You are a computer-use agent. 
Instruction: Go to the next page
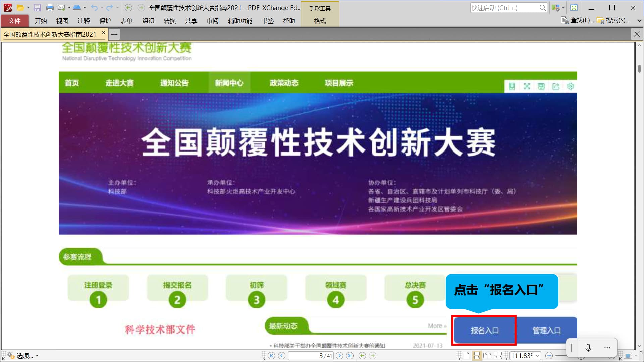tap(339, 356)
